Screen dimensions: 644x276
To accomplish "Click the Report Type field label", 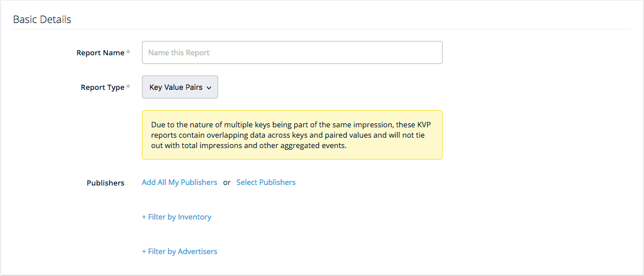I will (x=102, y=88).
